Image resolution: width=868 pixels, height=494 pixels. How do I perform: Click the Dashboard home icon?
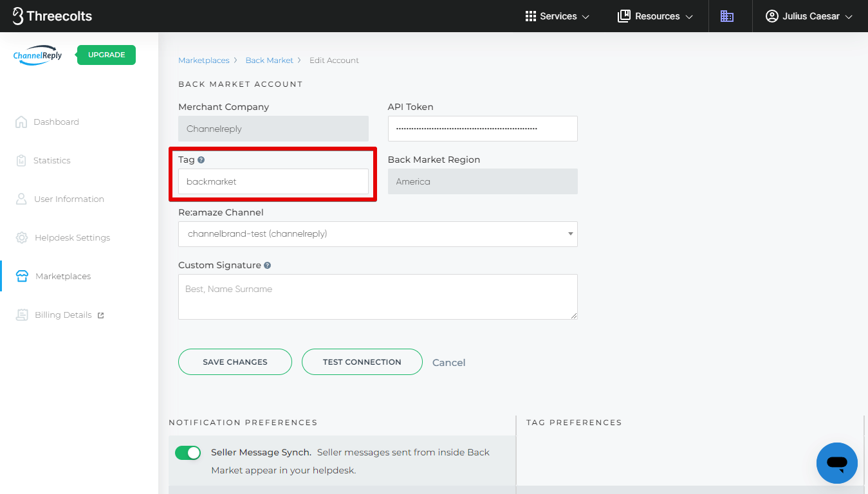pyautogui.click(x=21, y=122)
